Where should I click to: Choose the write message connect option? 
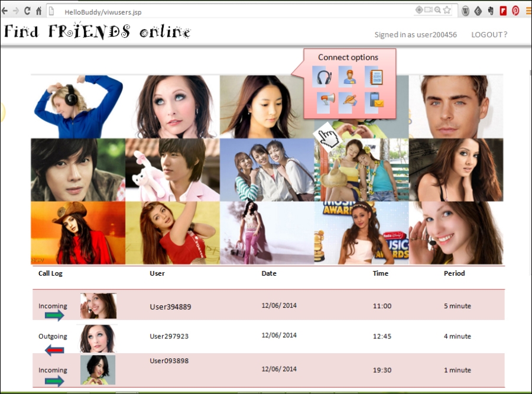(350, 101)
